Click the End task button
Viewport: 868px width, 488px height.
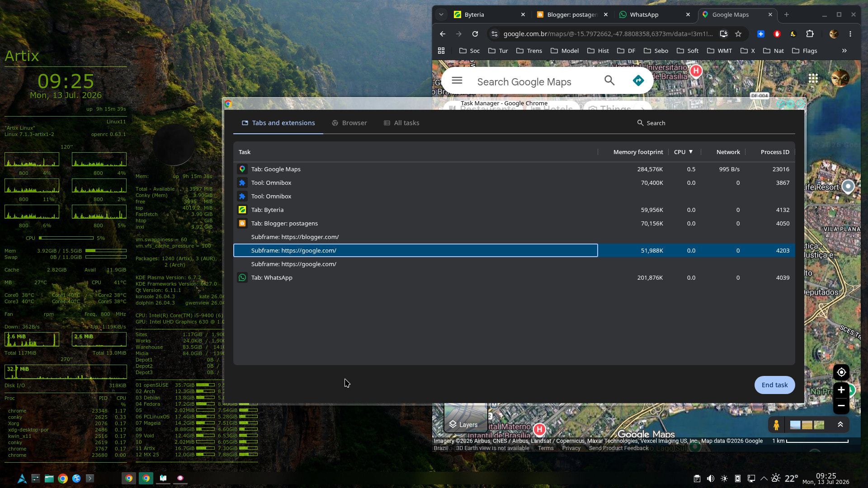point(774,385)
